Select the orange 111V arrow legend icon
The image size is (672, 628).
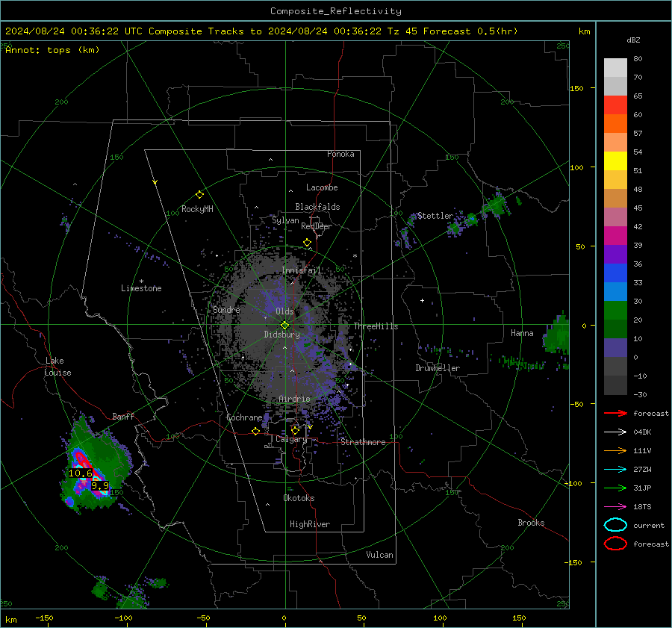(615, 450)
